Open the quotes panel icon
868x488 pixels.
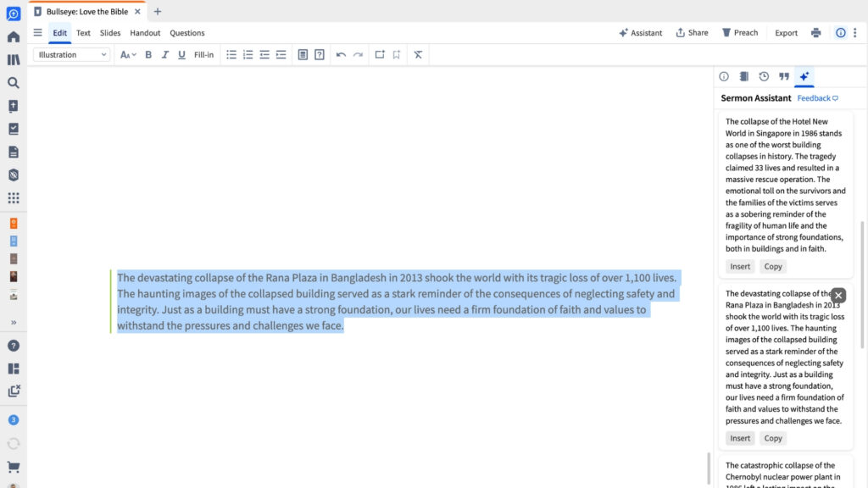pyautogui.click(x=784, y=76)
